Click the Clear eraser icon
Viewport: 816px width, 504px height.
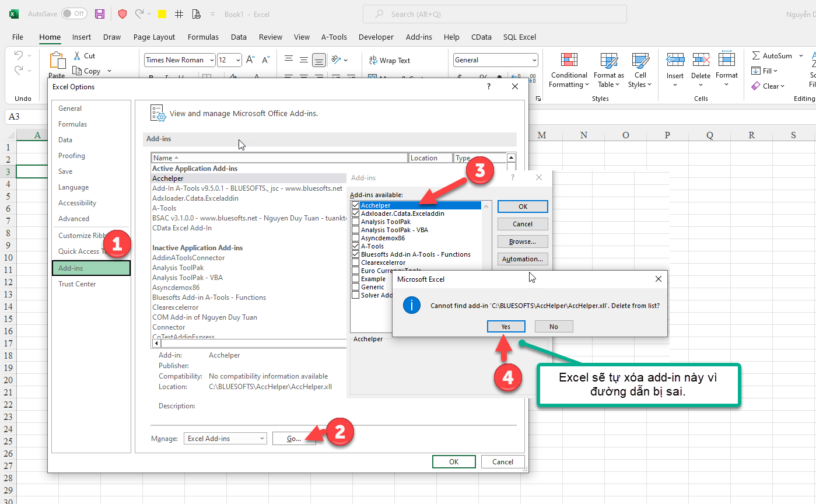coord(756,86)
